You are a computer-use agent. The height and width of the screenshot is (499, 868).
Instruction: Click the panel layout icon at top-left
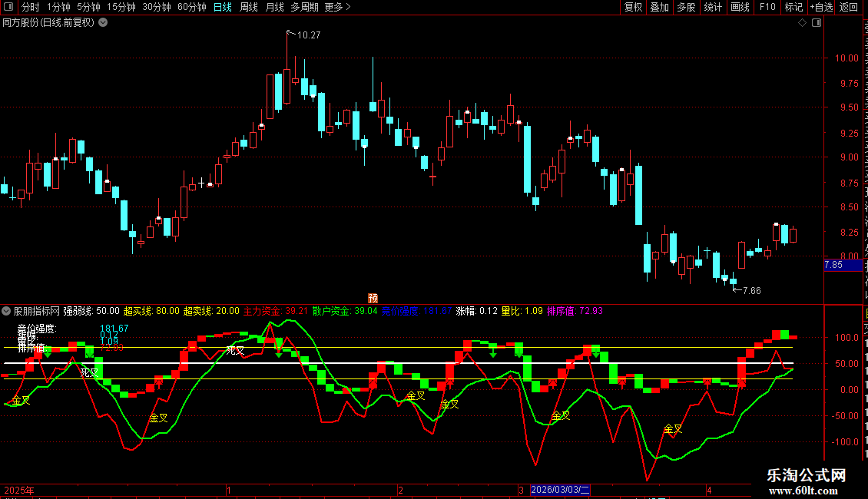(8, 7)
